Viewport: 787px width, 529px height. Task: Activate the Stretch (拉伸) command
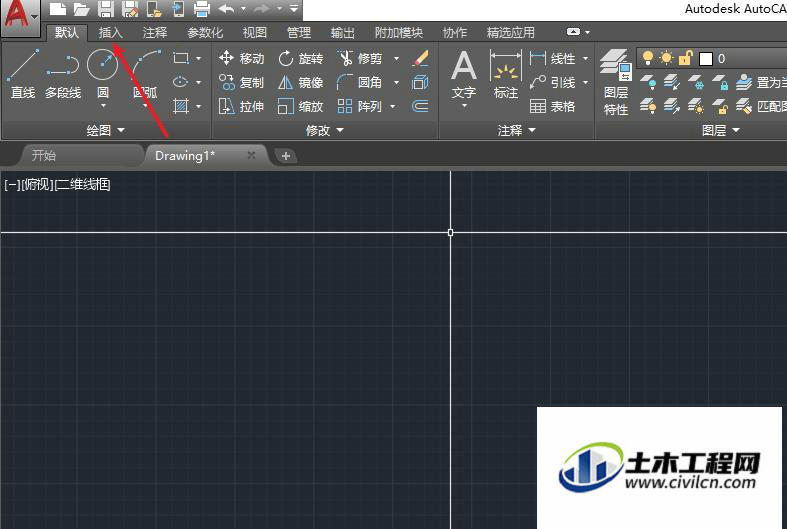(x=241, y=106)
